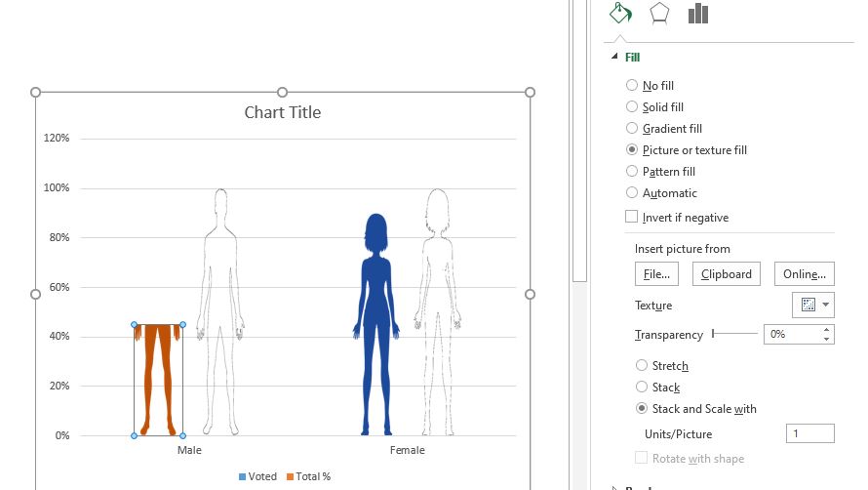Click the 60% axis value

click(59, 287)
